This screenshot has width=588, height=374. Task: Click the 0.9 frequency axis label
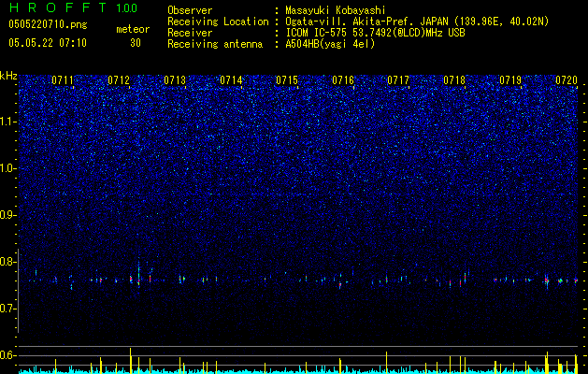coord(8,215)
